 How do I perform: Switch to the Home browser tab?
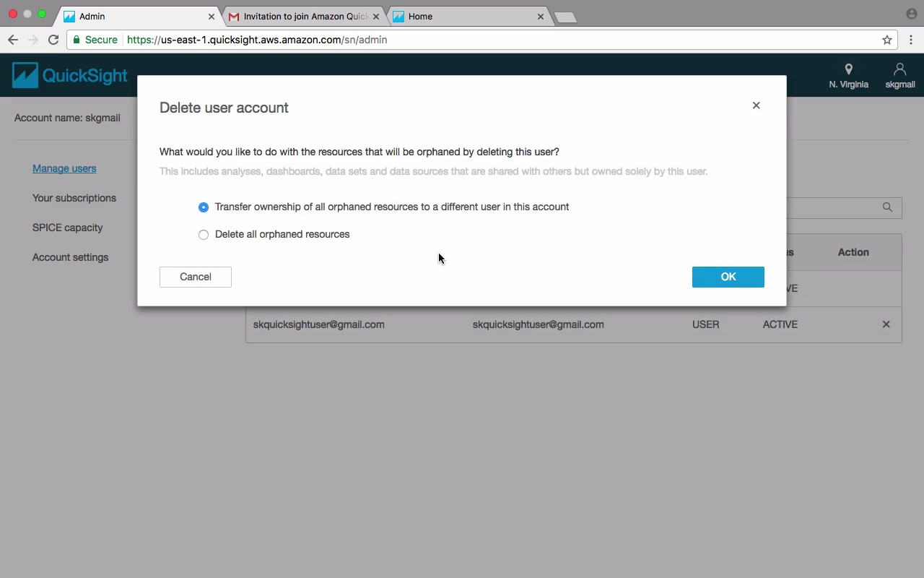pos(469,16)
